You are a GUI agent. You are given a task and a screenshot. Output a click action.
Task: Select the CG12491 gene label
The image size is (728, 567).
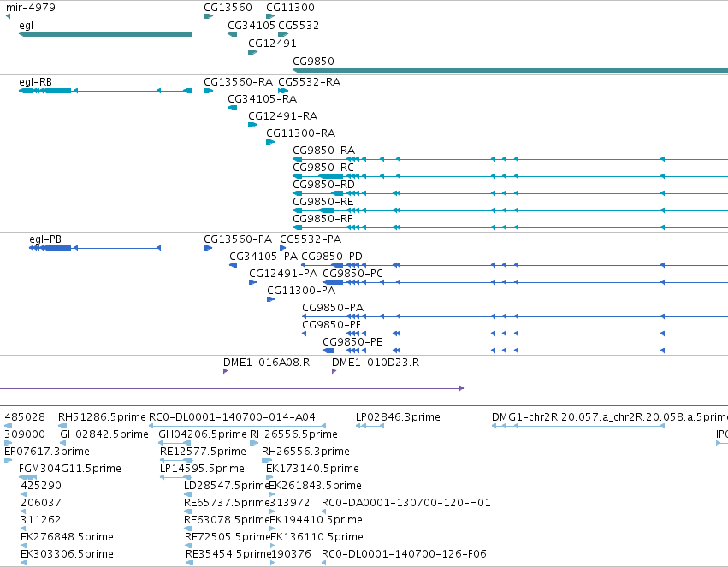click(x=272, y=44)
